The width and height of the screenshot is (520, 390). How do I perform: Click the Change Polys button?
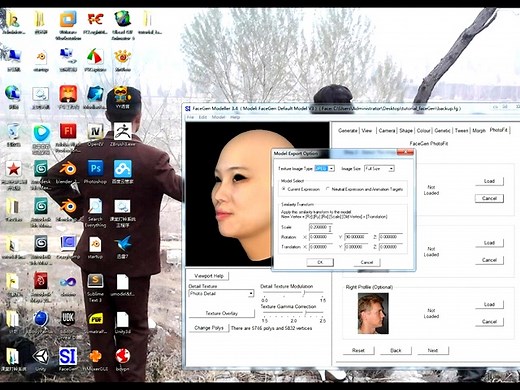click(x=209, y=328)
